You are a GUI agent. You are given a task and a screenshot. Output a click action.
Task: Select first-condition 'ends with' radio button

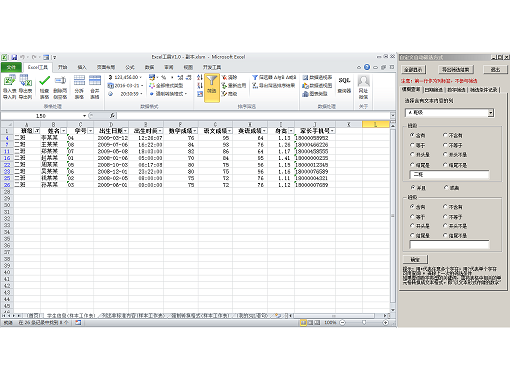[x=412, y=165]
